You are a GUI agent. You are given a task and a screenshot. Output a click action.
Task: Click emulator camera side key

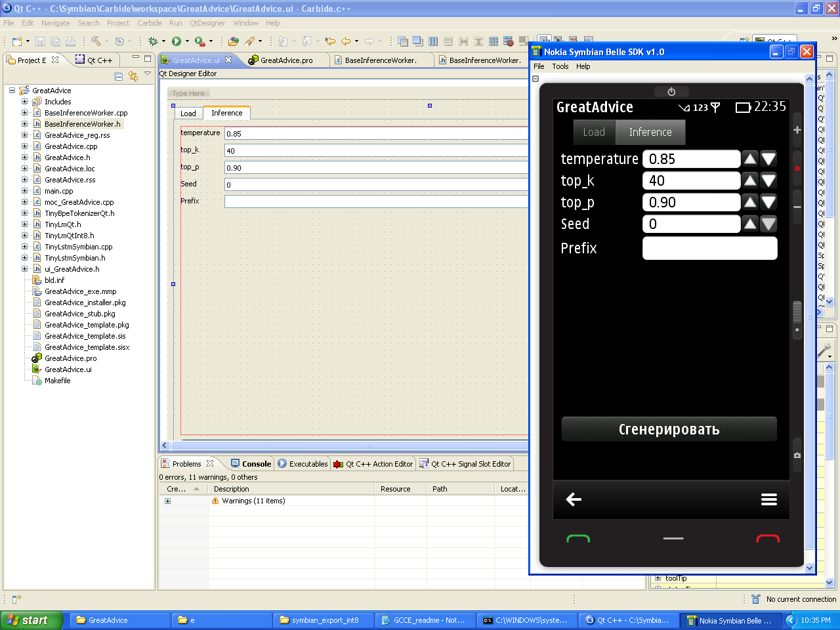click(797, 455)
